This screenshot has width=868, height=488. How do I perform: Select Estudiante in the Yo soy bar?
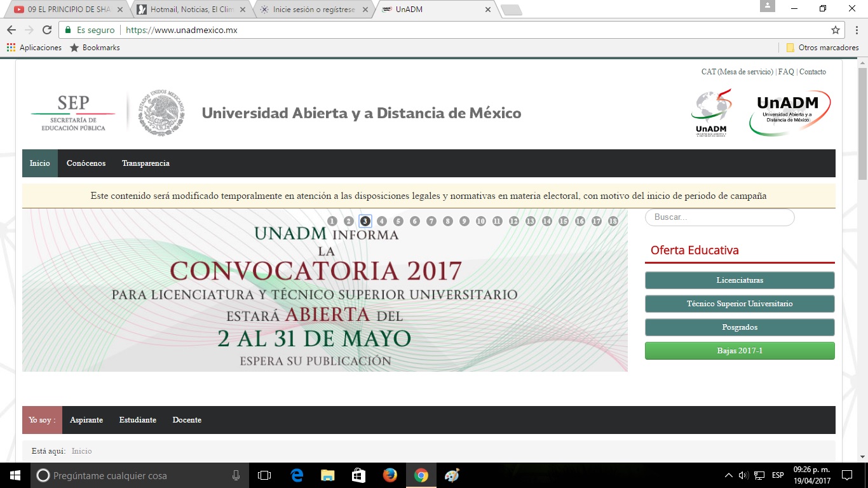[137, 420]
